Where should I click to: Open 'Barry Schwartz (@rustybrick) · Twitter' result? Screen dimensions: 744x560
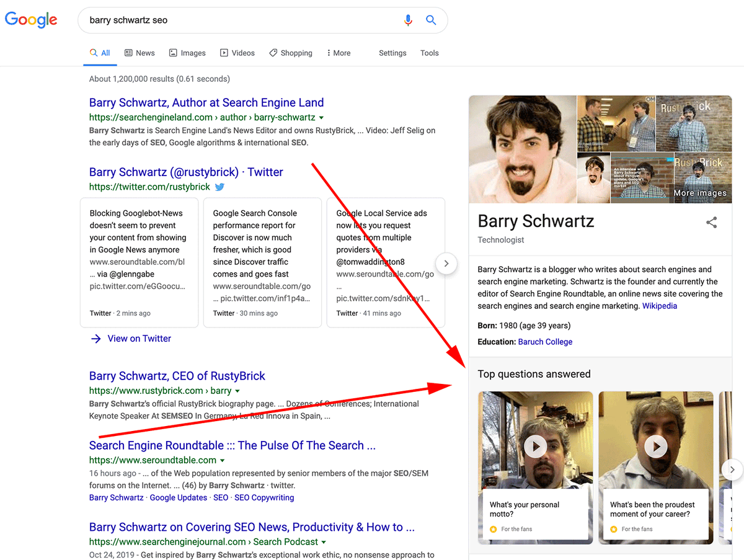pyautogui.click(x=186, y=172)
